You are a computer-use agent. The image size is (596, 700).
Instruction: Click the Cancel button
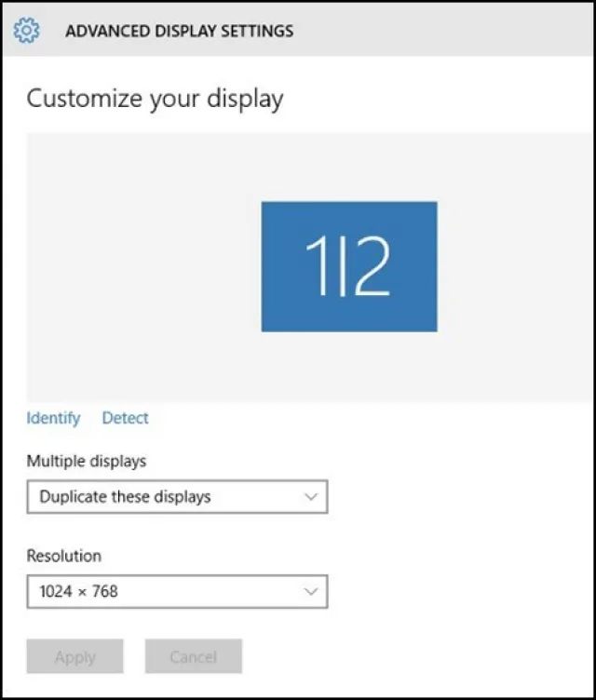(194, 656)
